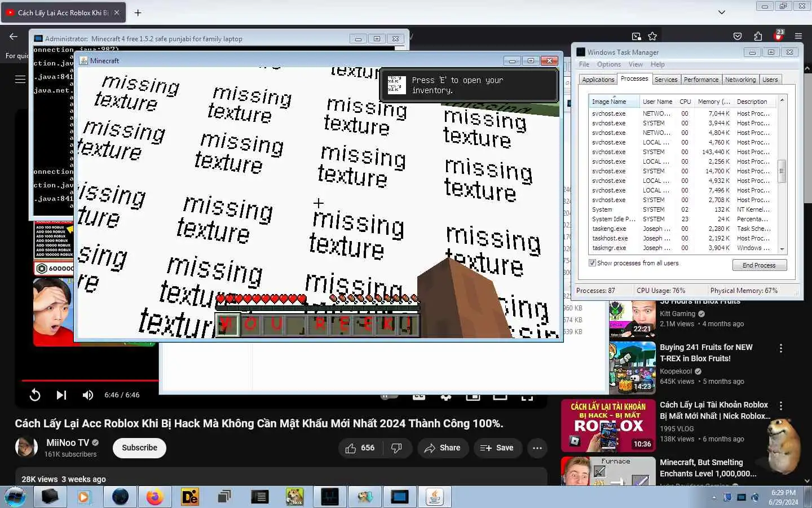Select the System Idle Process row
This screenshot has width=812, height=508.
coord(682,219)
